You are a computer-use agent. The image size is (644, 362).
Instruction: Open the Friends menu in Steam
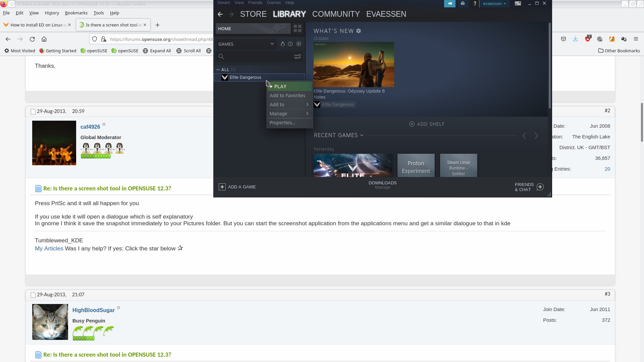(x=255, y=3)
